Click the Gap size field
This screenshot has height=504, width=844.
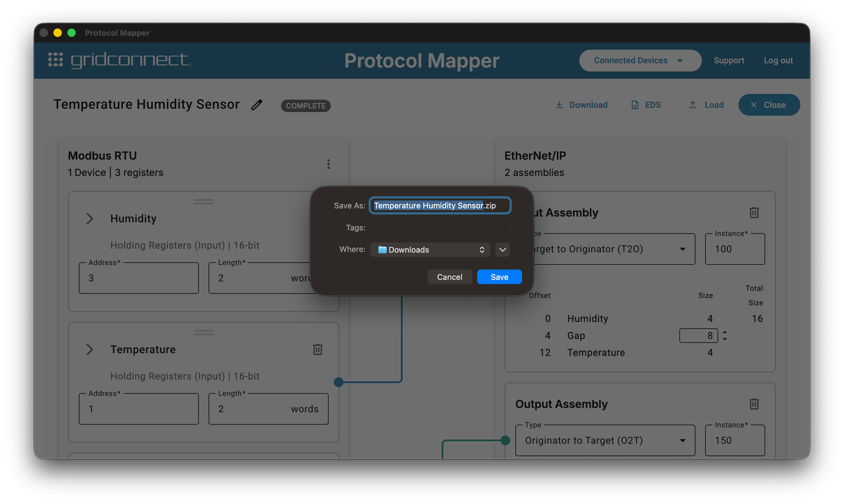click(698, 336)
